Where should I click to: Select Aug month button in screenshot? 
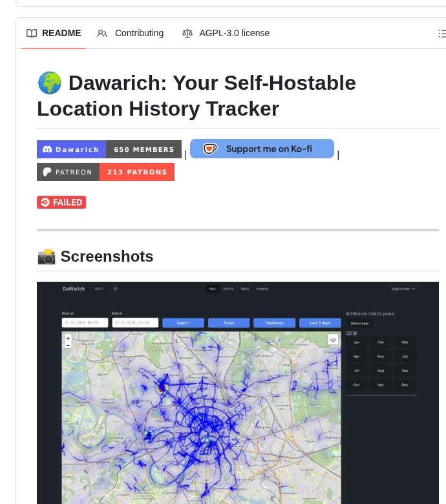[x=381, y=371]
